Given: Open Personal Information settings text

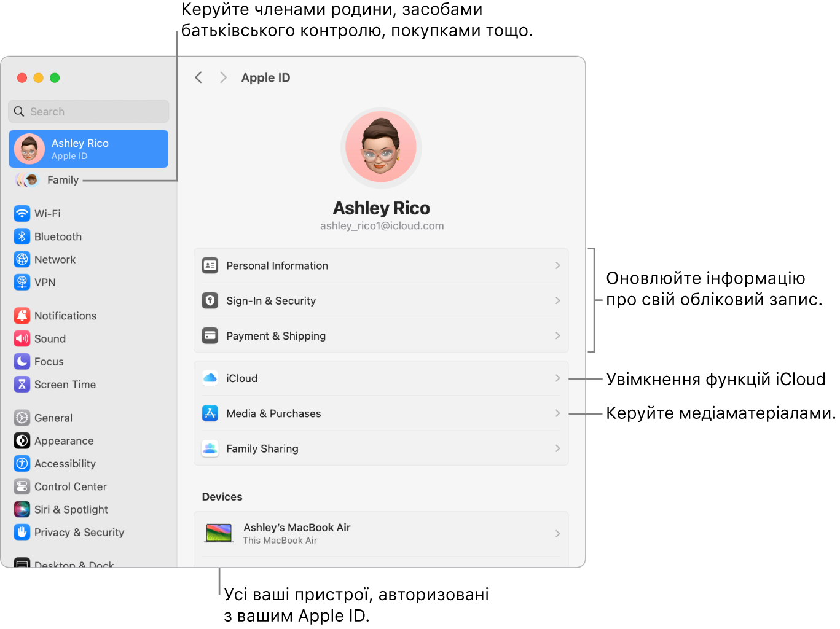Looking at the screenshot, I should [277, 265].
